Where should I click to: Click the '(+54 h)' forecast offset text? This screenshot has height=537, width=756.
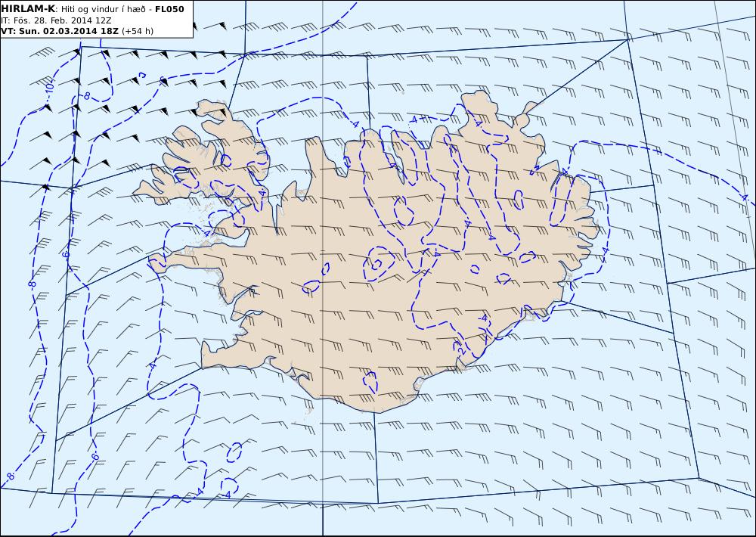point(138,31)
